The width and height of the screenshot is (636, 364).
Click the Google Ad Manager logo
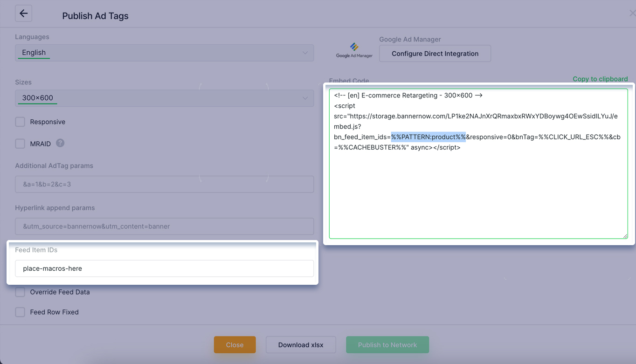click(354, 50)
